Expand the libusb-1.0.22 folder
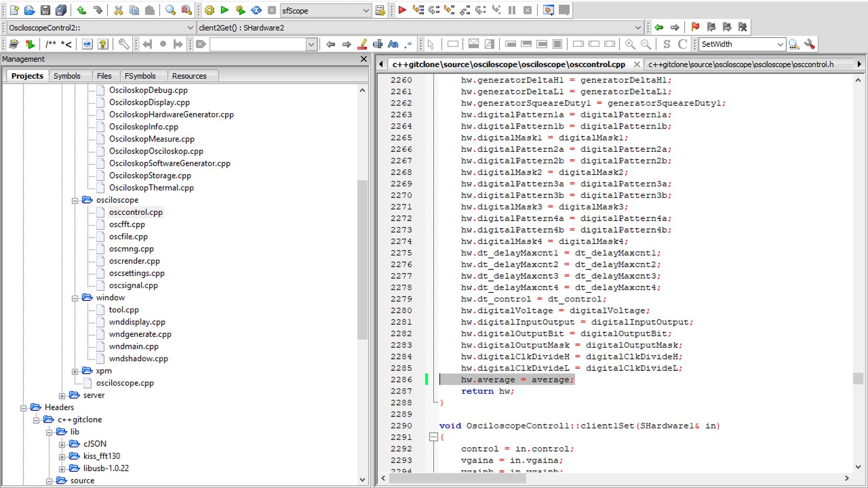This screenshot has width=868, height=488. coord(62,469)
